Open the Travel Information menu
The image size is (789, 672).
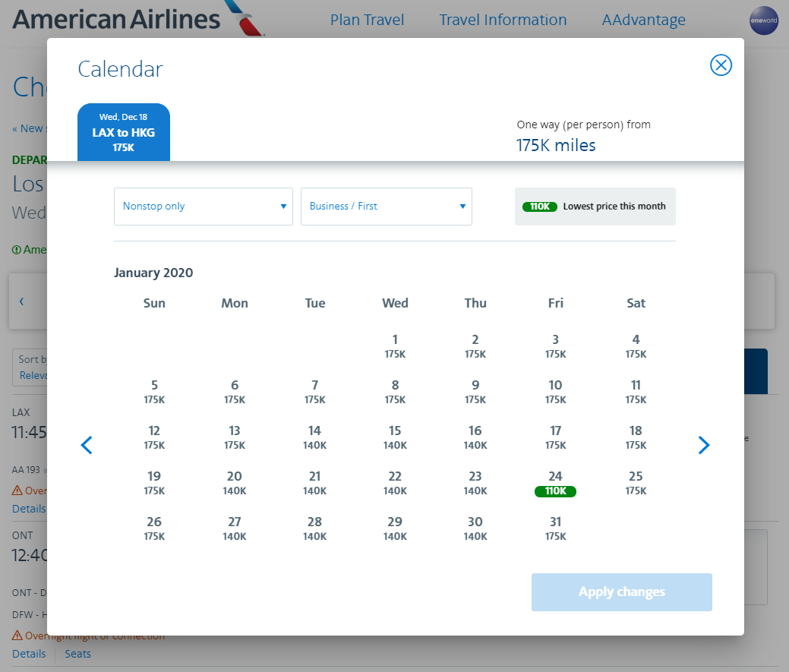[x=503, y=21]
